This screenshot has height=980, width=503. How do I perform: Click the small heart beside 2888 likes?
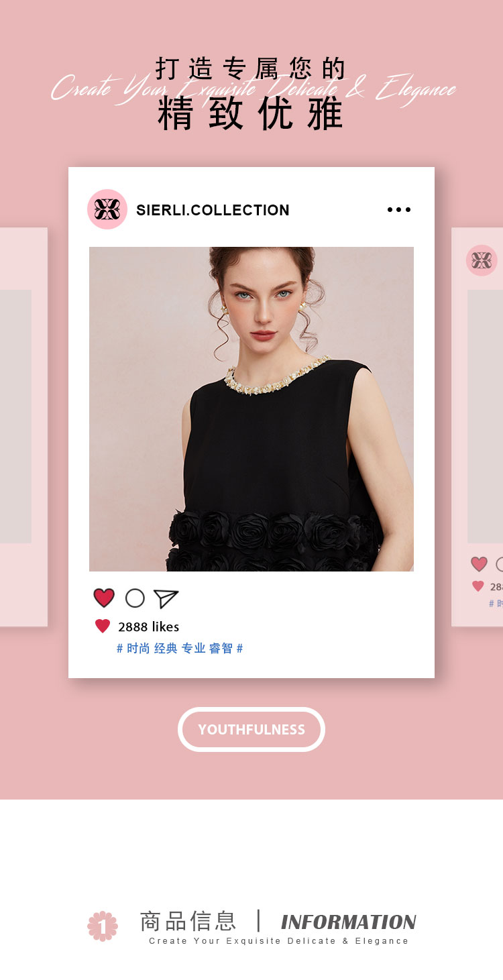pyautogui.click(x=102, y=627)
